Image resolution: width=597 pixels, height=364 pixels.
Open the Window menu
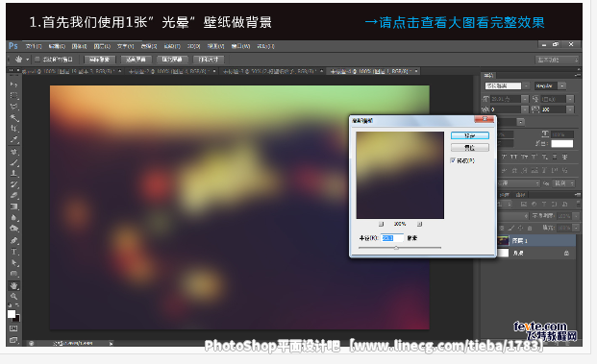click(240, 46)
